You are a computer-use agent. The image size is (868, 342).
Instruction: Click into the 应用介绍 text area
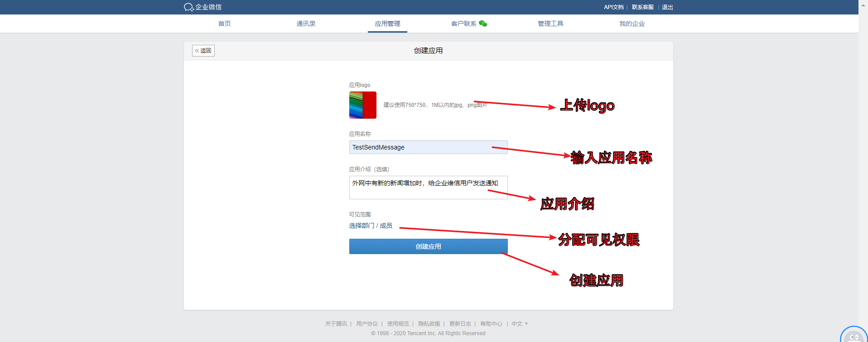point(428,188)
